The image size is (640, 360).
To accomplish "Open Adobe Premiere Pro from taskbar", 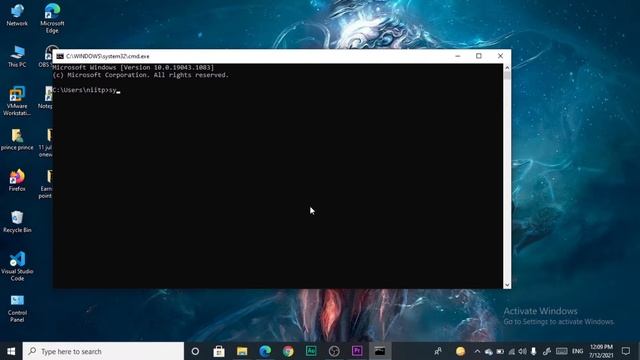I will tap(357, 351).
